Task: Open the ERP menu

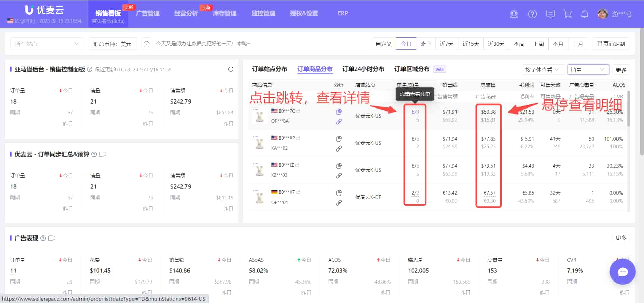Action: [x=343, y=13]
